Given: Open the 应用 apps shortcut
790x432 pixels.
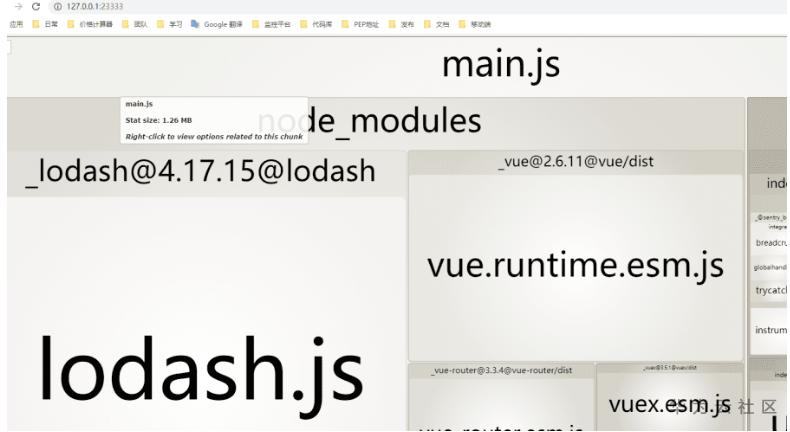Looking at the screenshot, I should pos(16,24).
